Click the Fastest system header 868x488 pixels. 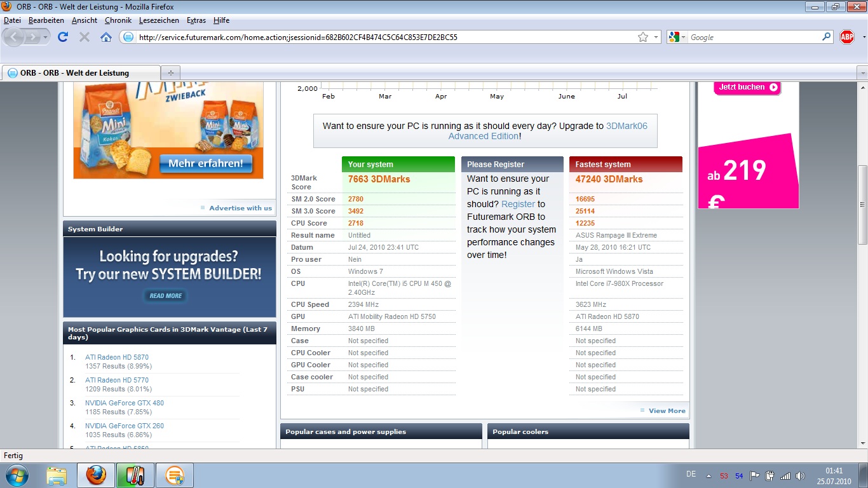coord(626,164)
